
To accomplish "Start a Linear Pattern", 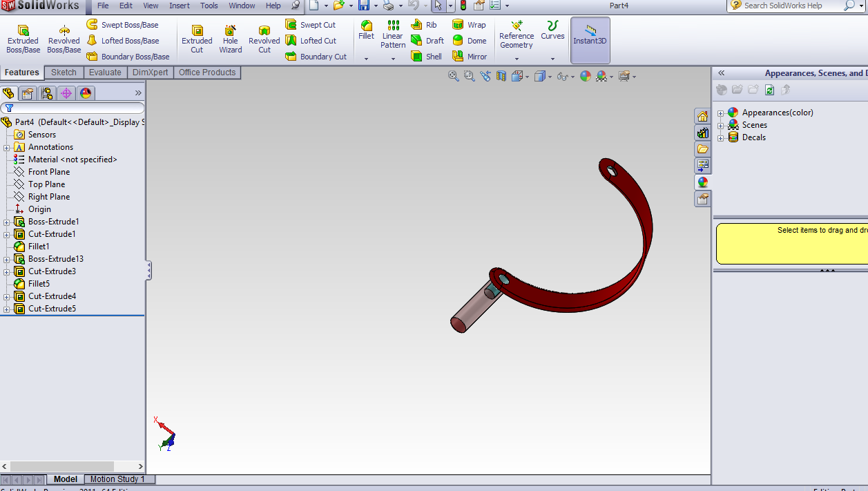I will tap(393, 35).
